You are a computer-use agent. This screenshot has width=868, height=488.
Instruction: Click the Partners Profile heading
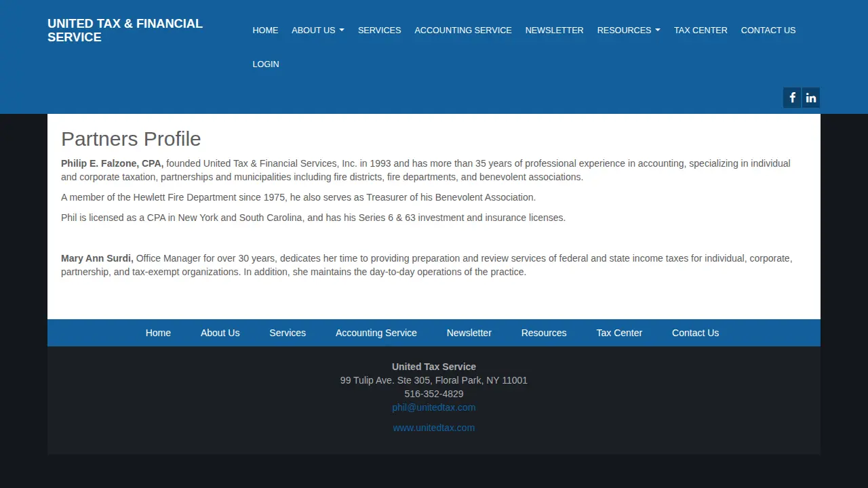[131, 139]
